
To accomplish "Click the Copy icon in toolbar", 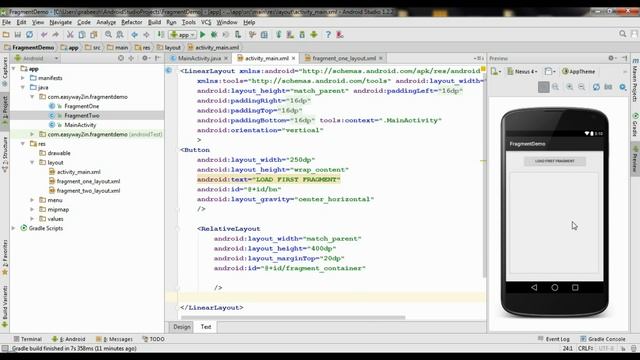I will (82, 35).
